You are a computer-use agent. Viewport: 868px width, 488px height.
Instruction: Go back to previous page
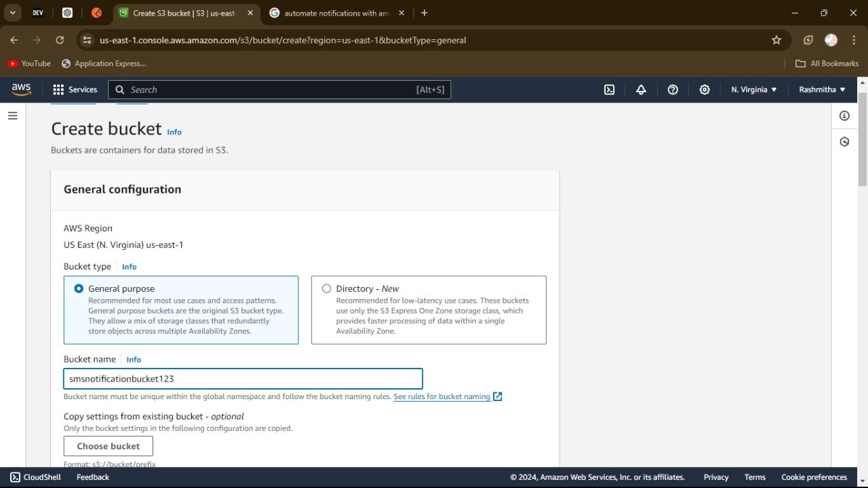pos(14,40)
